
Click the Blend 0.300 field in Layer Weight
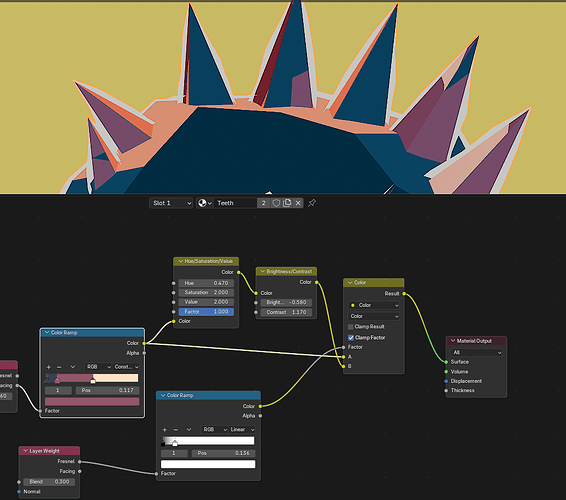point(49,482)
